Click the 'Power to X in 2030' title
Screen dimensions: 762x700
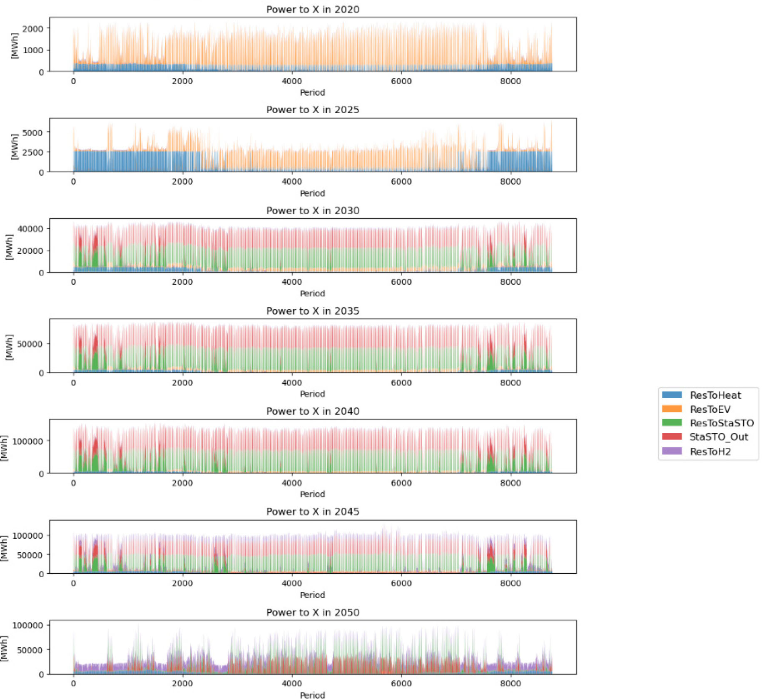[312, 211]
